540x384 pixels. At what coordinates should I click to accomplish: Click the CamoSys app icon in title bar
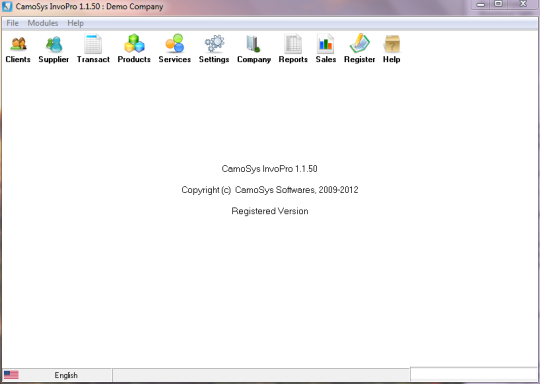pyautogui.click(x=7, y=7)
